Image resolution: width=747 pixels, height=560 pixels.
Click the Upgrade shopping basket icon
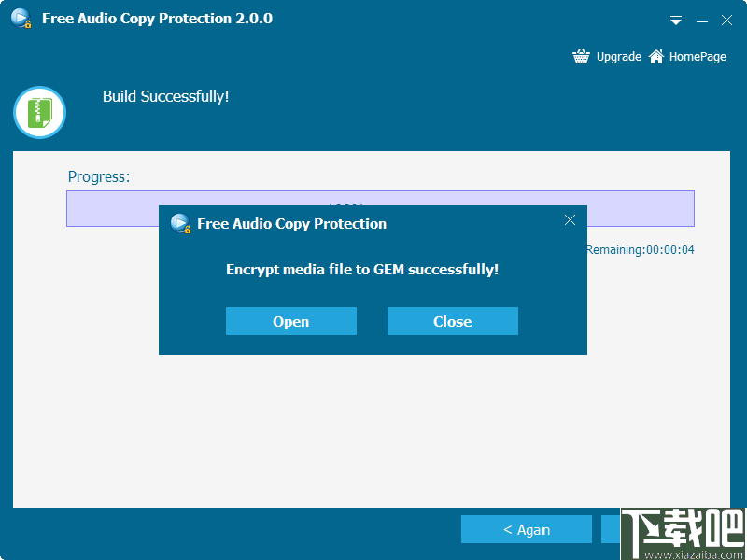[x=581, y=56]
